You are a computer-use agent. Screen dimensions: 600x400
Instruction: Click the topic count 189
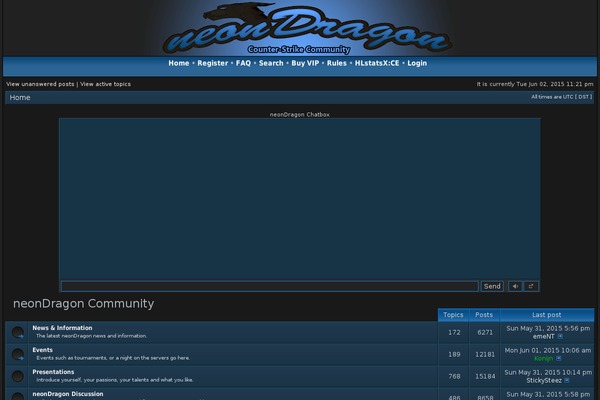[454, 354]
